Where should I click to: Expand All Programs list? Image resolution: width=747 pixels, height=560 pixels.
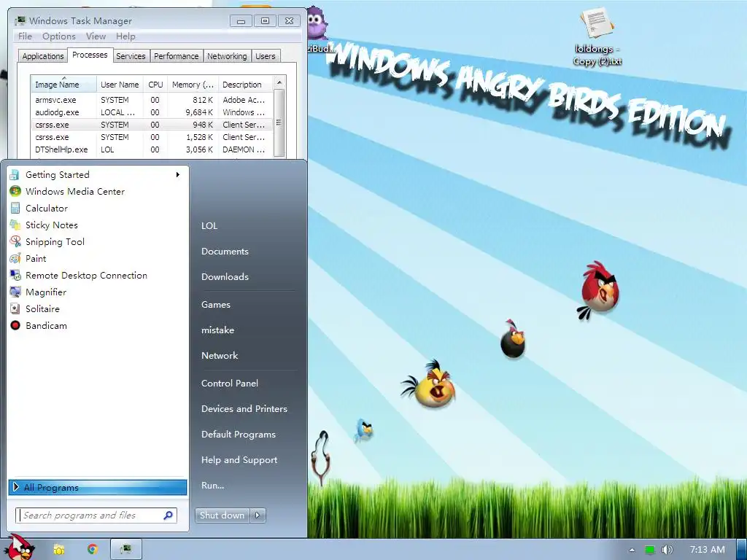click(x=98, y=487)
